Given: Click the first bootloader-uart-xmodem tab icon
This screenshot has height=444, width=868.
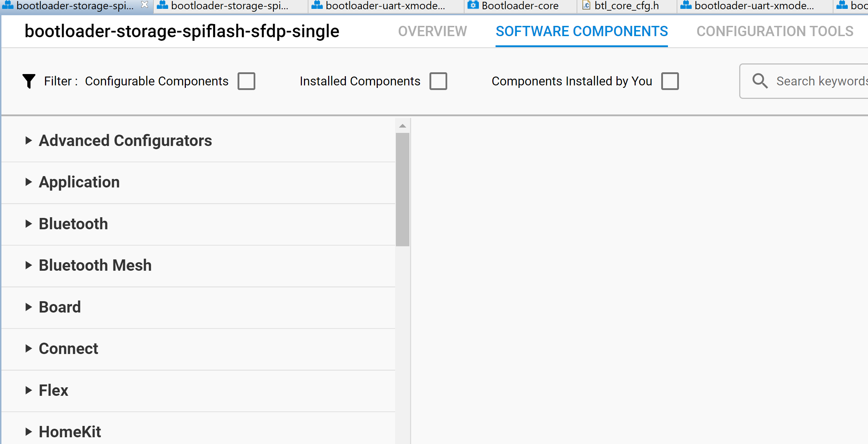Looking at the screenshot, I should coord(317,5).
